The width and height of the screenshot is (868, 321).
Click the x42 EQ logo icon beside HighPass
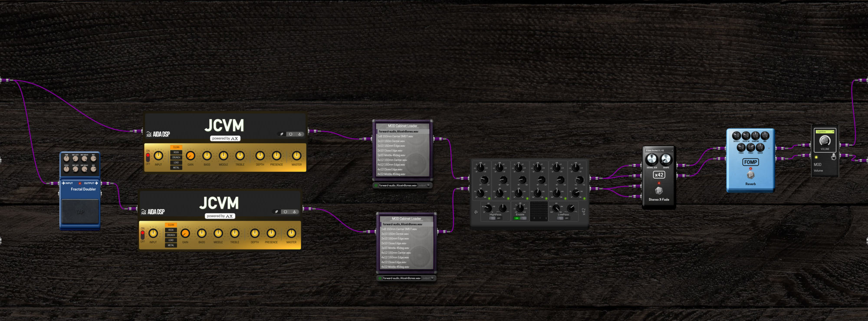coord(476,212)
